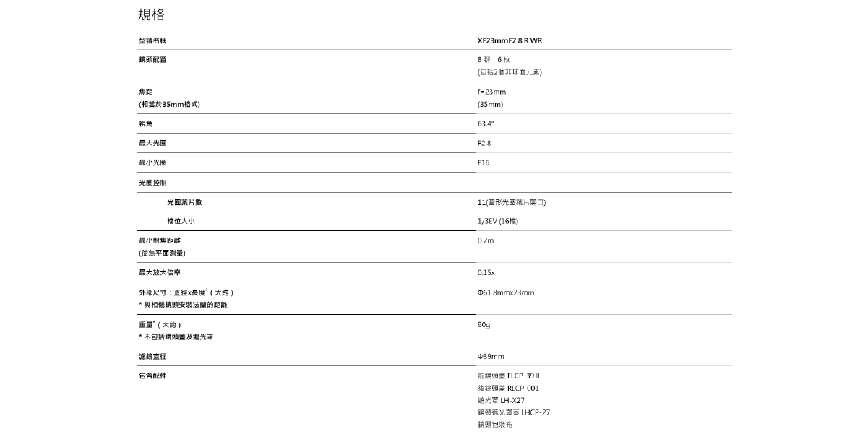Click the 規格 heading
The height and width of the screenshot is (434, 868).
152,14
